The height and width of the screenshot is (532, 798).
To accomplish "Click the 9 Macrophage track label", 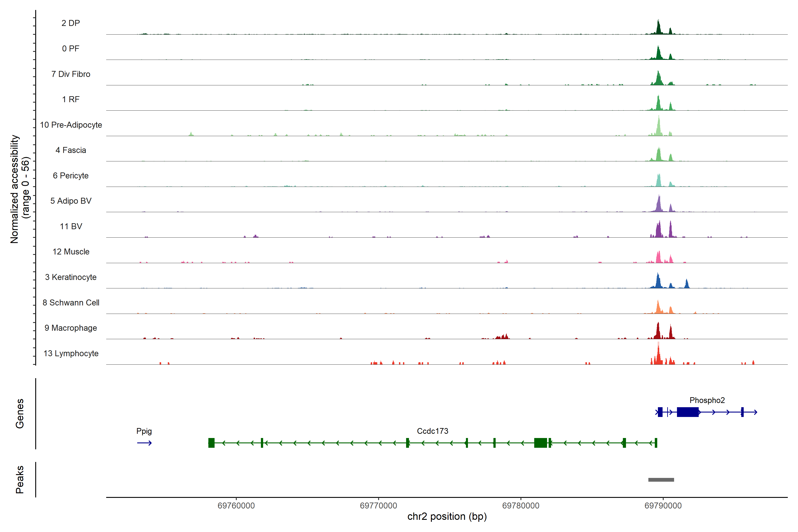I will click(x=71, y=328).
